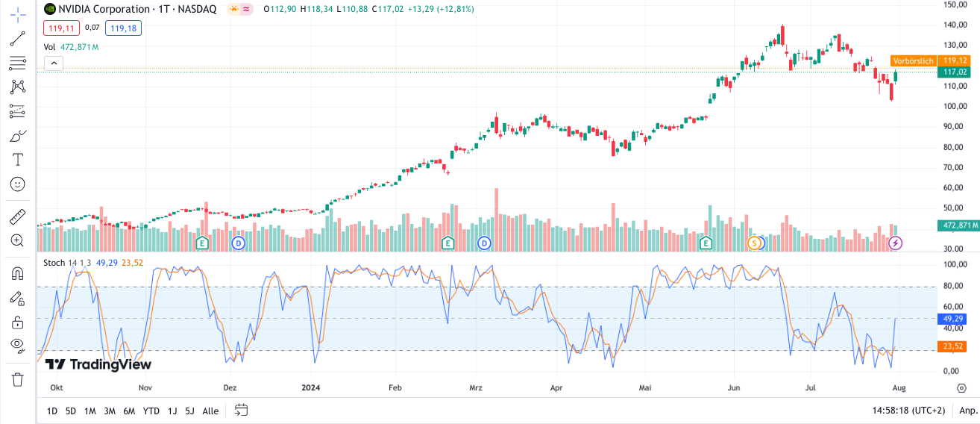Click the orange sun pre-market icon
The image size is (980, 424).
(234, 9)
